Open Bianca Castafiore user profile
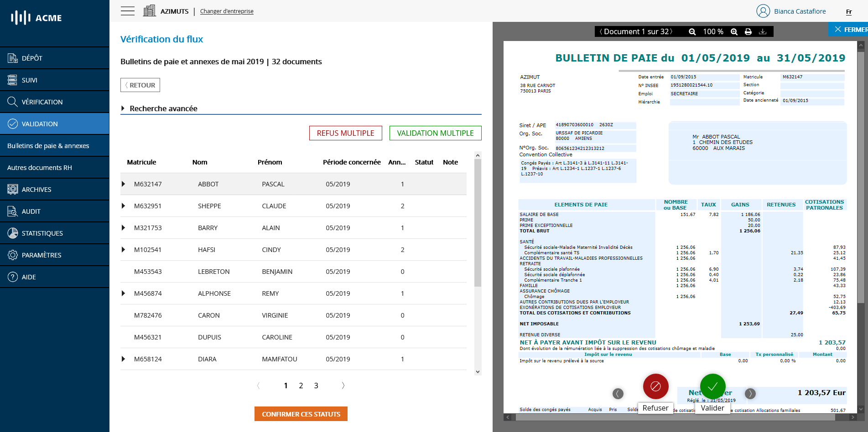 (x=791, y=11)
